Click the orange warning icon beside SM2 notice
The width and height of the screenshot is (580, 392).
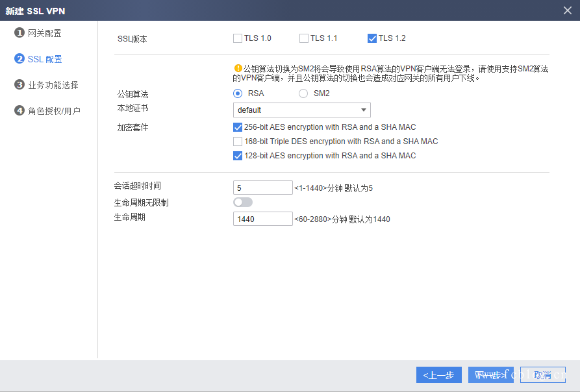pyautogui.click(x=238, y=68)
